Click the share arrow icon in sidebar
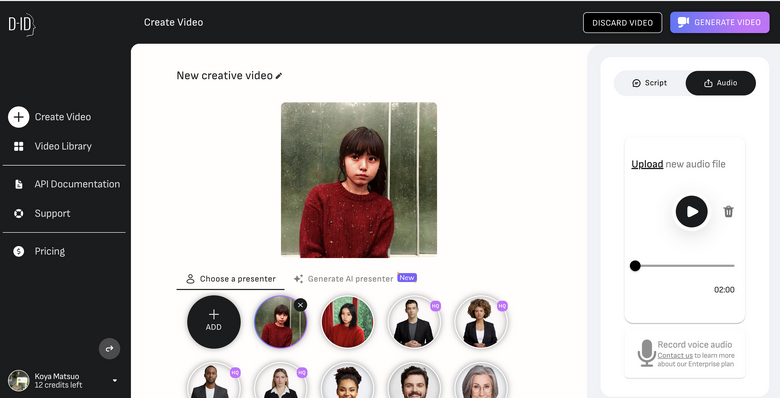The image size is (780, 398). [109, 349]
